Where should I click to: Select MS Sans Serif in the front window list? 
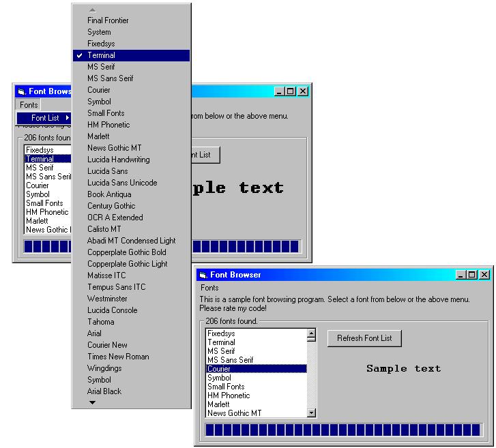tap(230, 360)
